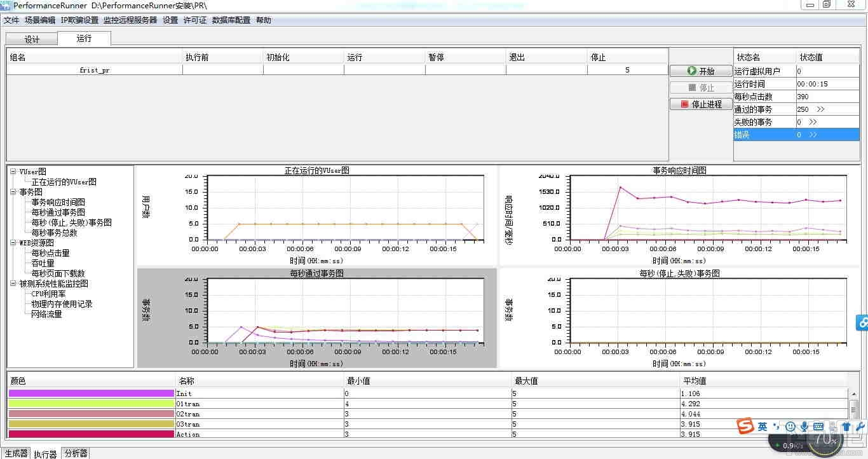The width and height of the screenshot is (868, 459).
Task: Click the PerformanceRunner app icon in title bar
Action: pos(6,4)
